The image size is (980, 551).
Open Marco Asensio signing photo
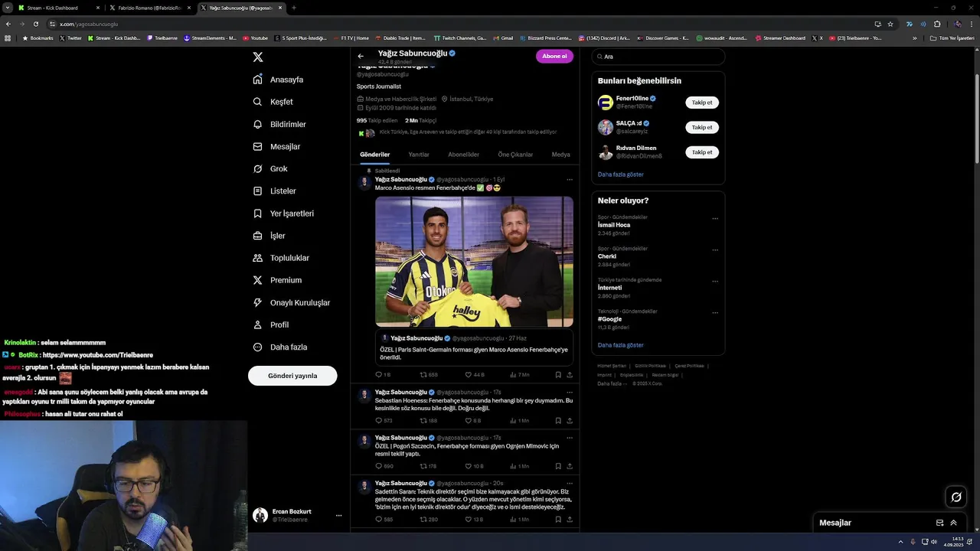pos(474,262)
